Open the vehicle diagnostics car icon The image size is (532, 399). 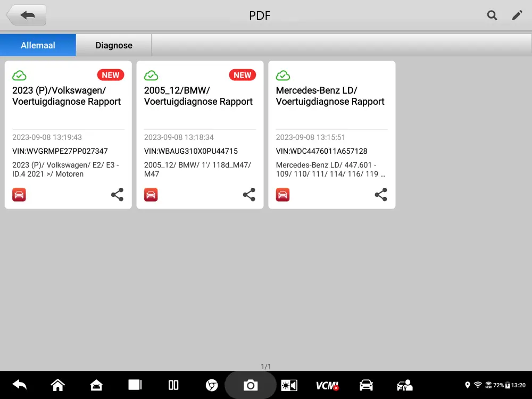click(366, 385)
